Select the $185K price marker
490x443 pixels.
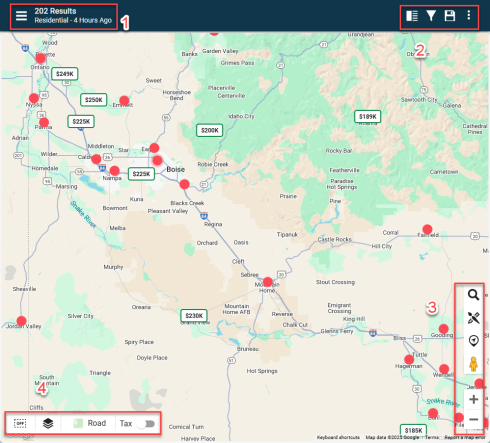pyautogui.click(x=413, y=430)
